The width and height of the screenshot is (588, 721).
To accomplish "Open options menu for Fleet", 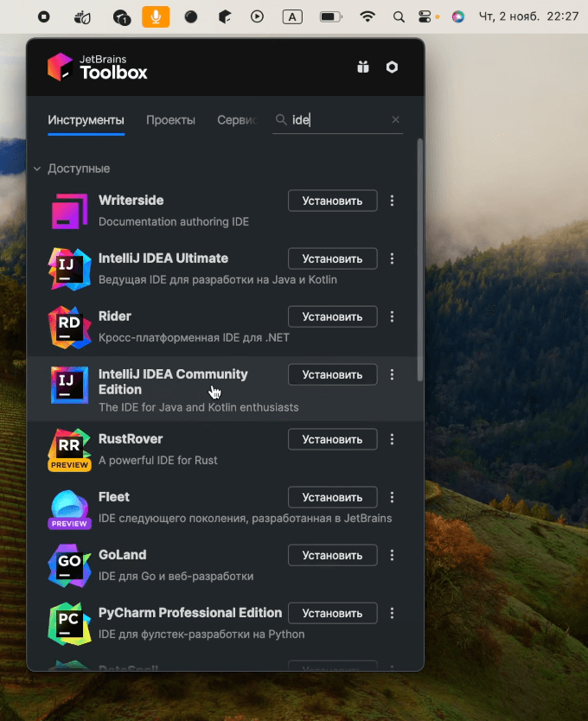I will tap(392, 497).
